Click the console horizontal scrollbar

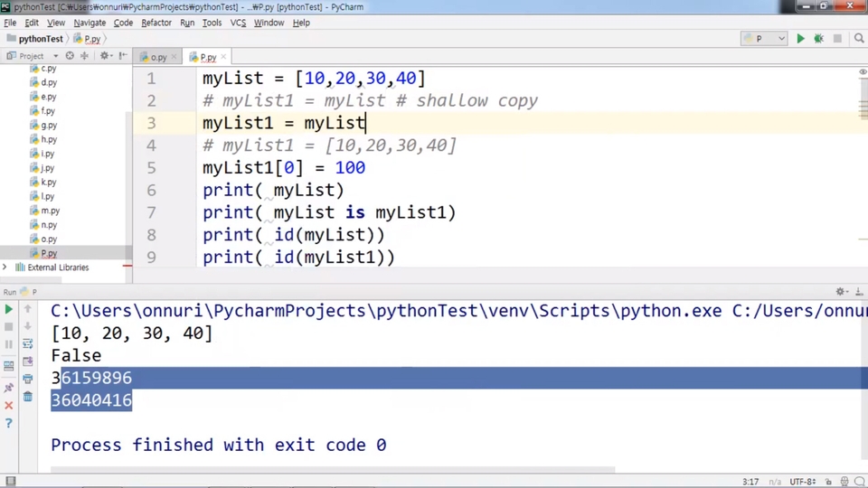[333, 469]
